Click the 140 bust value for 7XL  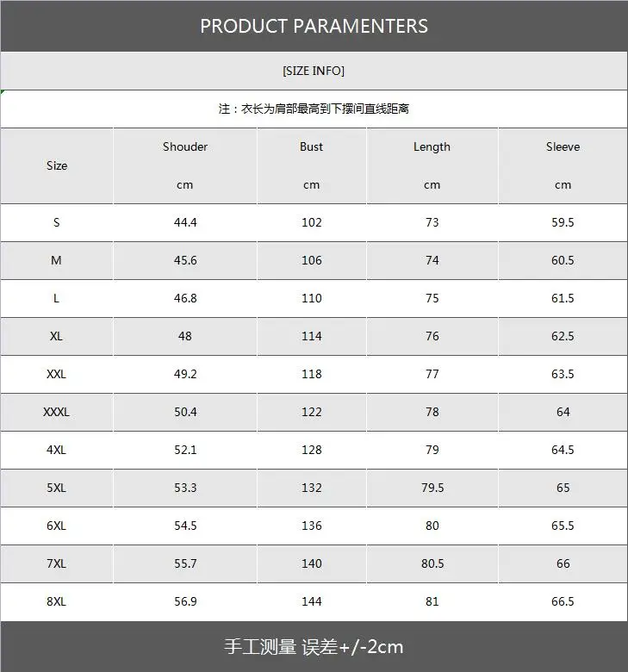[311, 563]
